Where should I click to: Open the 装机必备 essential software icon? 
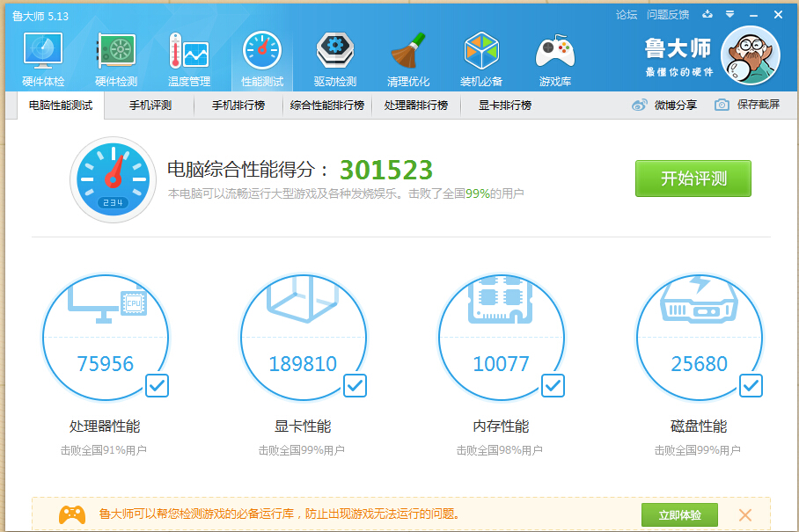481,50
